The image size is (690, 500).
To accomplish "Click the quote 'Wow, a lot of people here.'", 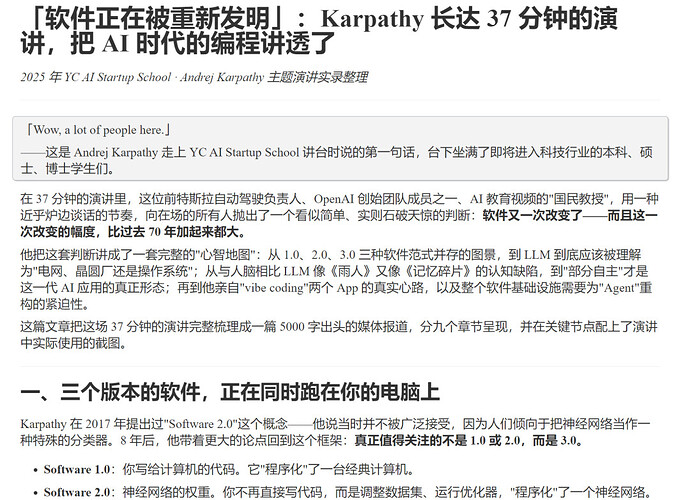I will tap(99, 130).
